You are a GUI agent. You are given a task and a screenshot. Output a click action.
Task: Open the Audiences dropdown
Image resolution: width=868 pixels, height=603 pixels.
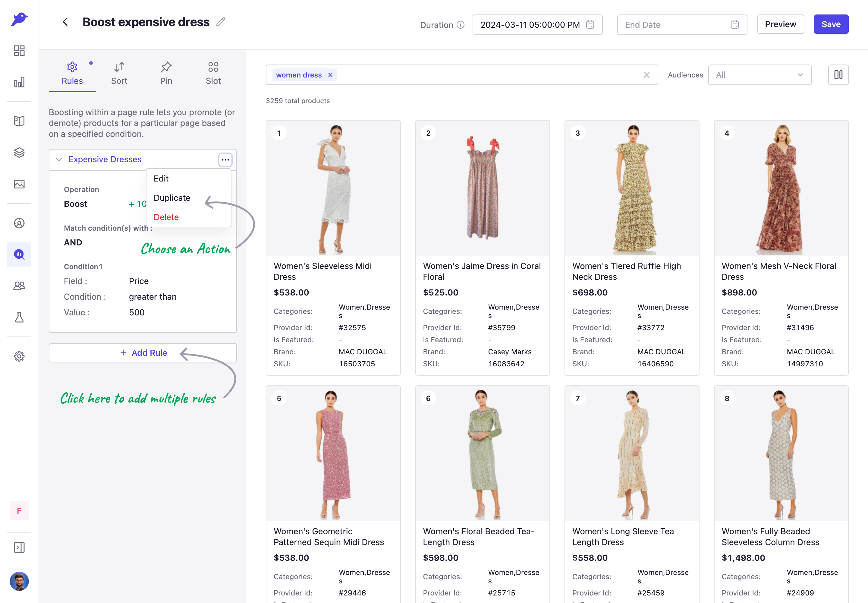(759, 75)
